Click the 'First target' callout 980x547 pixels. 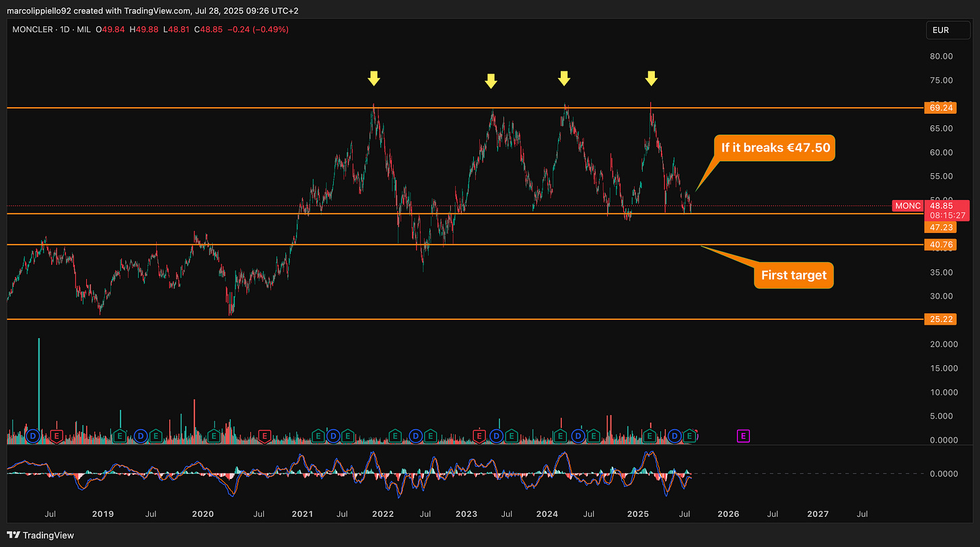coord(794,275)
